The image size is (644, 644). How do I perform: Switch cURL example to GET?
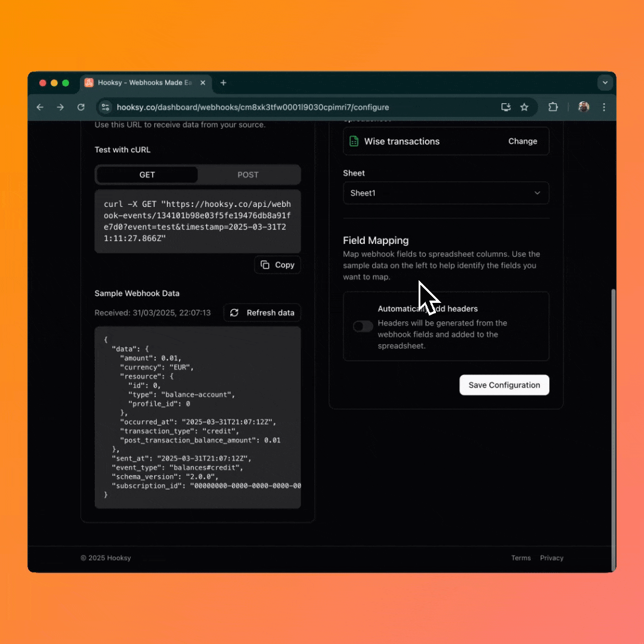147,175
